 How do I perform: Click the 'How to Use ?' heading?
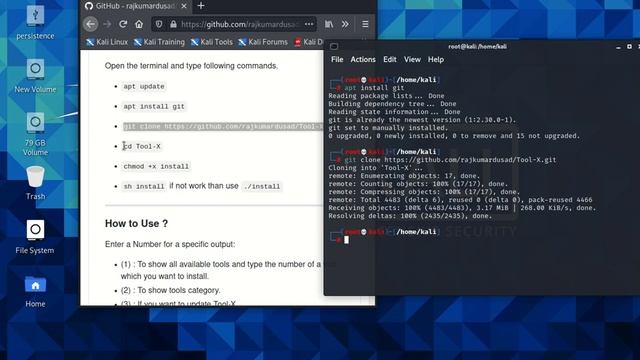pos(136,224)
